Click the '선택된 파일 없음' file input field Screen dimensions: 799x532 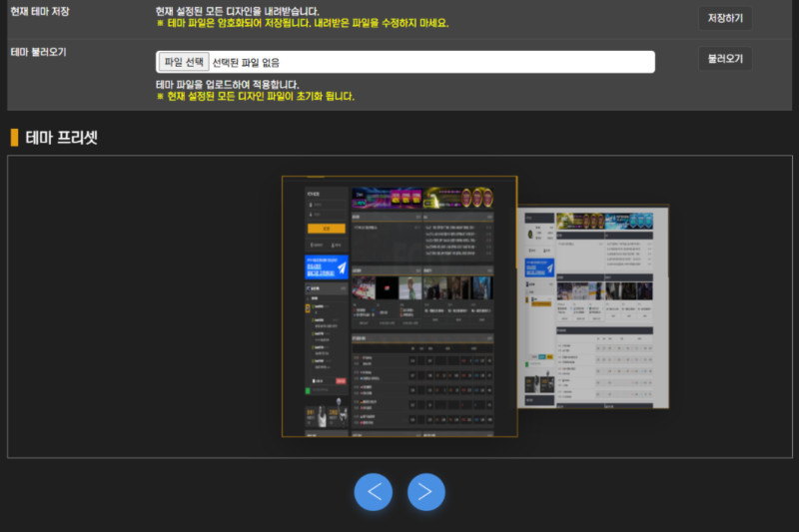pos(429,62)
